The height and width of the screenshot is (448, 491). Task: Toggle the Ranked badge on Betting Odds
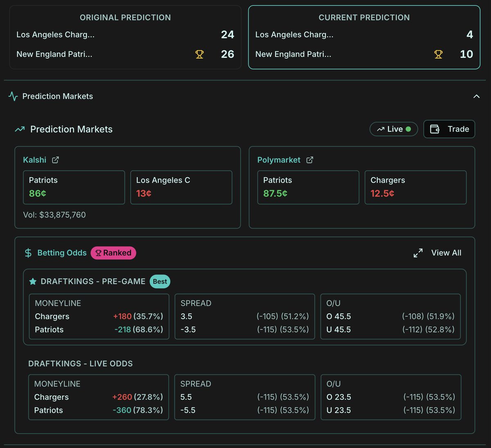113,253
